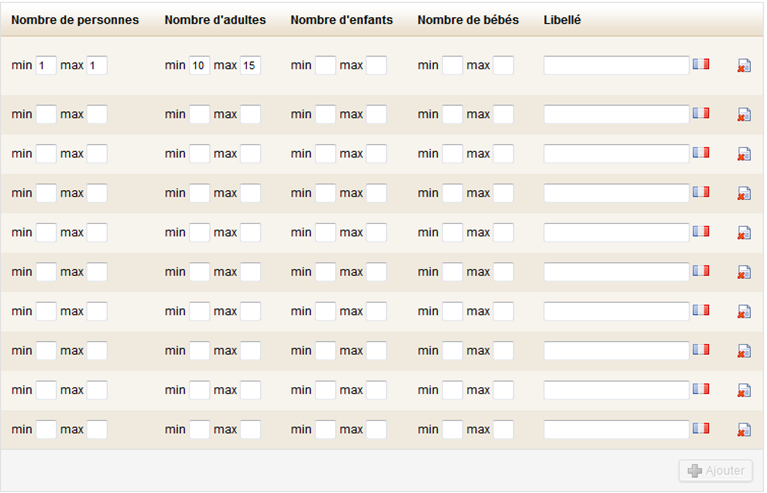Select the adults max field containing 15
The width and height of the screenshot is (767, 493).
coord(250,66)
